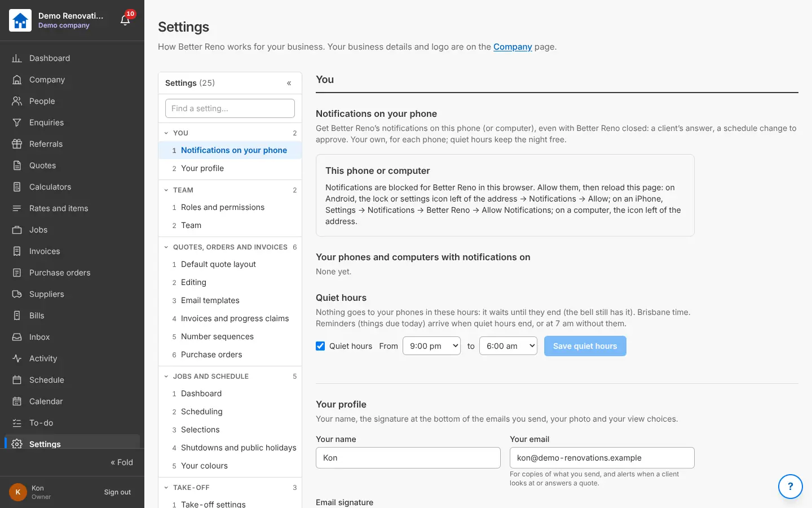Viewport: 812px width, 508px height.
Task: Select Roles and permissions setting
Action: pyautogui.click(x=230, y=207)
